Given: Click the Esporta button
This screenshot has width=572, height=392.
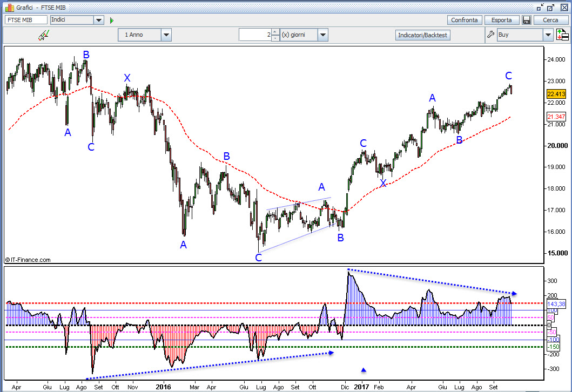Looking at the screenshot, I should (x=502, y=20).
